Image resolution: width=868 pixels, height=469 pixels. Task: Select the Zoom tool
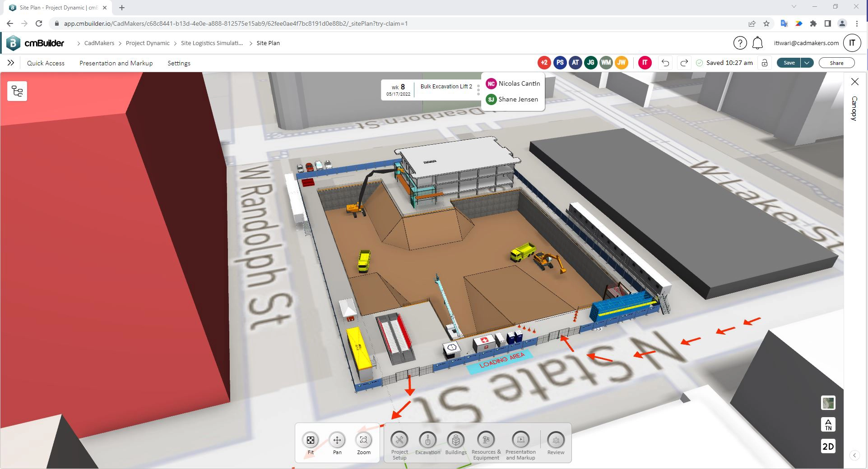pyautogui.click(x=363, y=440)
